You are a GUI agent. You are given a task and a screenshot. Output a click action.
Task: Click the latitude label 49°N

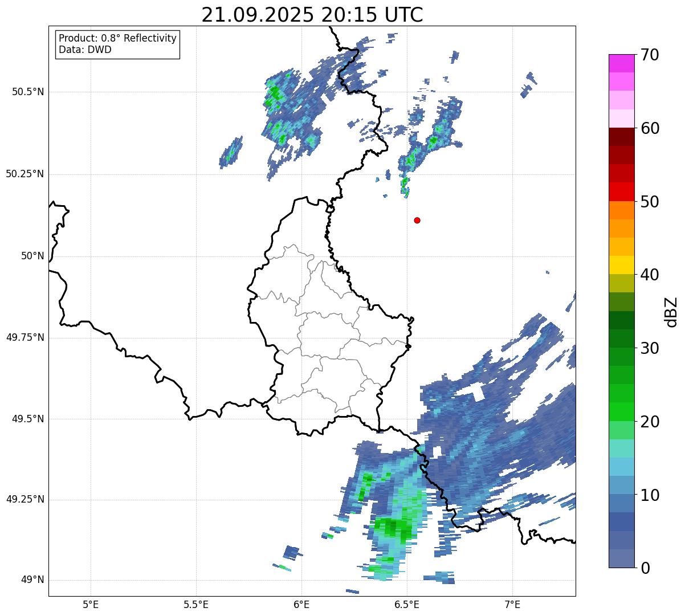[x=32, y=580]
